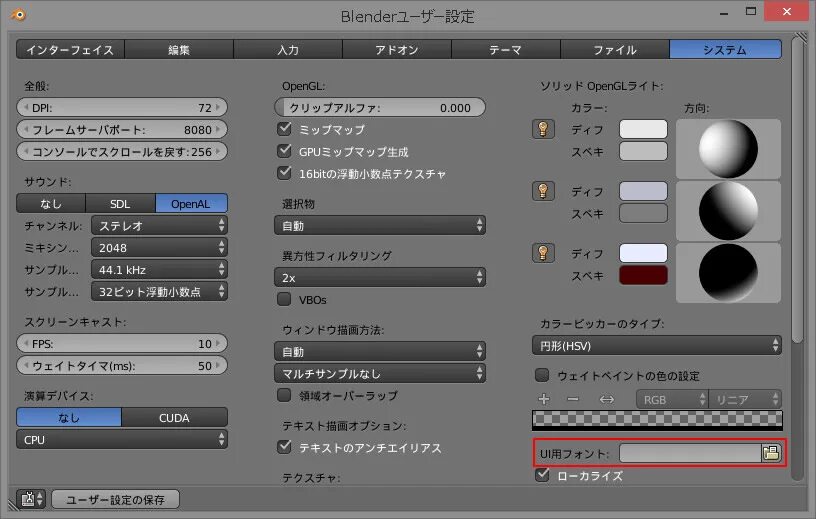Click second light ディフ color swatch
Screen dimensions: 816x519
[x=643, y=191]
